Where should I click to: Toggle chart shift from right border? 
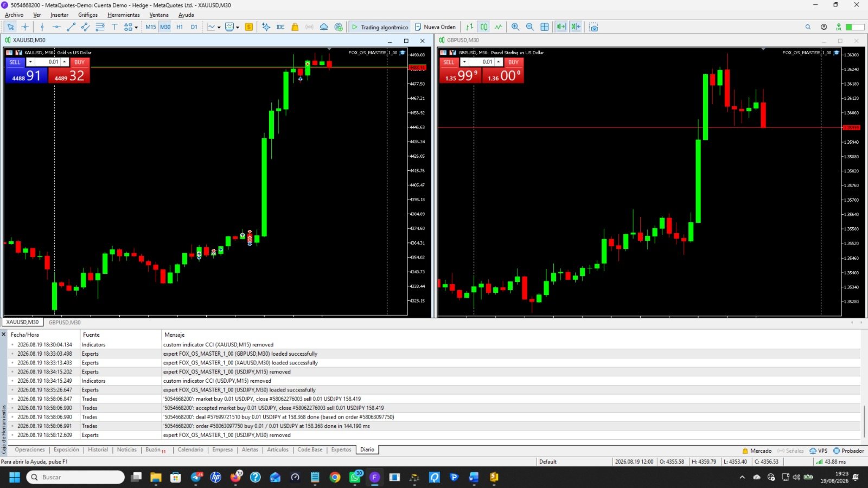coord(576,27)
